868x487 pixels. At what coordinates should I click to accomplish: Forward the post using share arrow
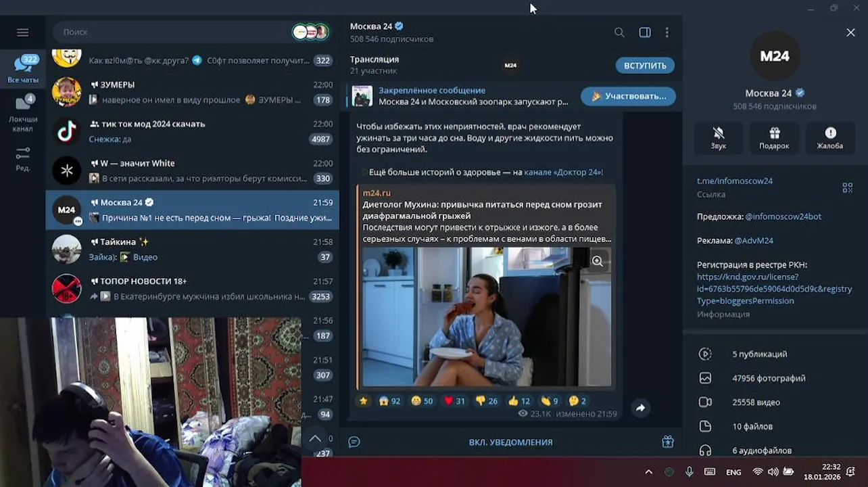point(640,408)
